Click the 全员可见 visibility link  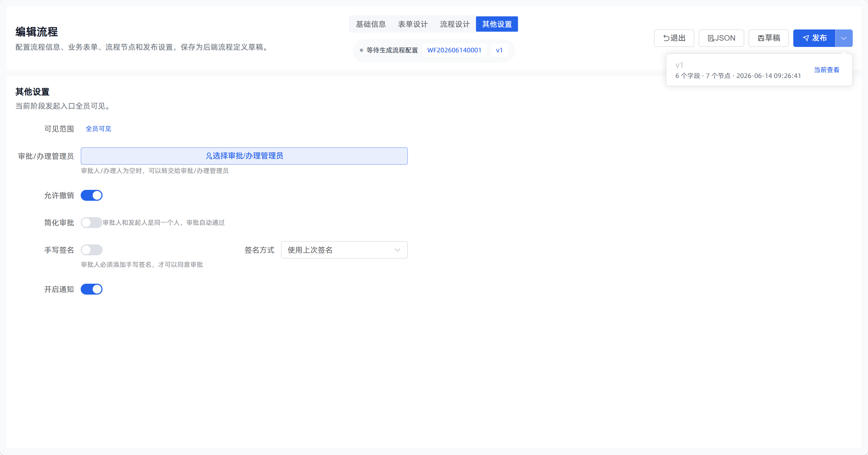[98, 128]
